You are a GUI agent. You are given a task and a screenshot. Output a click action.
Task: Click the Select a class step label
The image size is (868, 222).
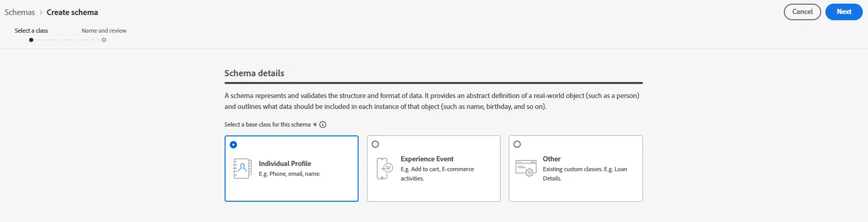pyautogui.click(x=31, y=31)
